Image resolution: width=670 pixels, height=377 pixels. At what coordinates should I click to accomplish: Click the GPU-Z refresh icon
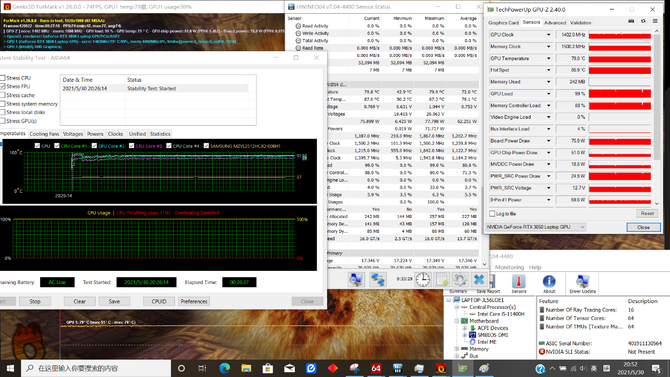(643, 21)
